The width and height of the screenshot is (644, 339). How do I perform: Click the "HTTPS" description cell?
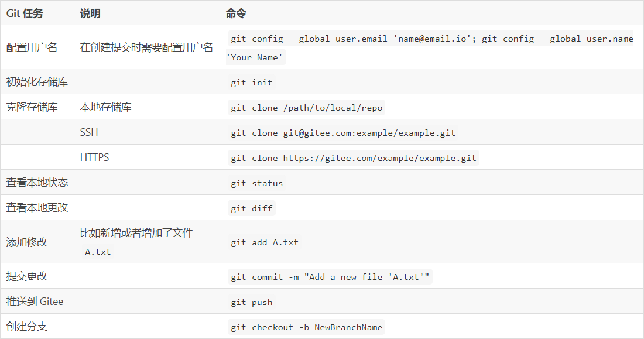click(x=94, y=157)
